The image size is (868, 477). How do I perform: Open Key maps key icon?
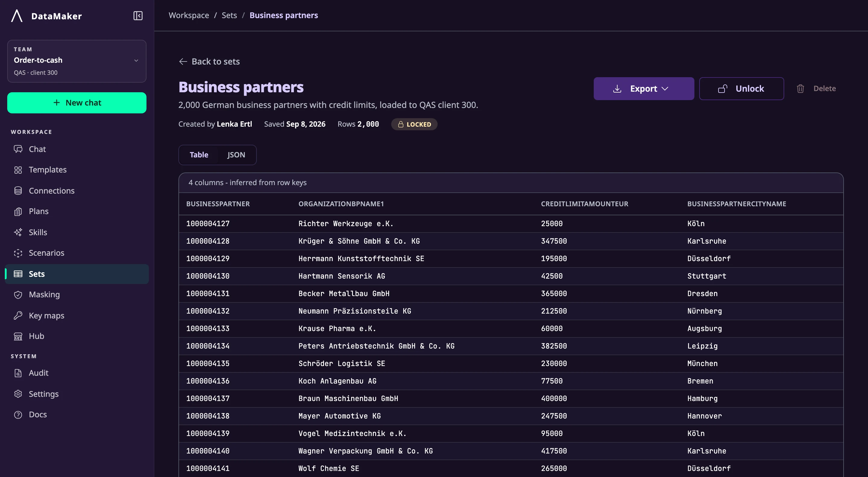pos(18,315)
